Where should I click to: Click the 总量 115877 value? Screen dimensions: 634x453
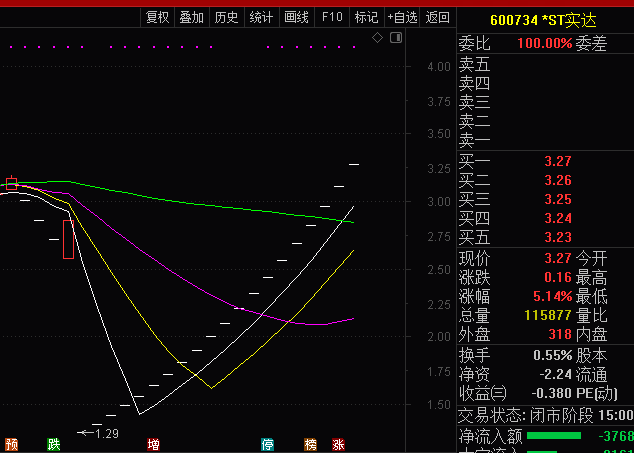tap(548, 315)
